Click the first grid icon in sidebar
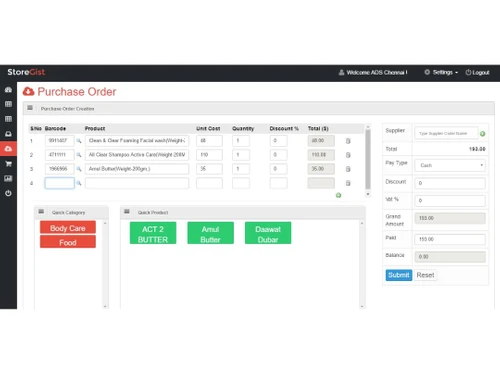This screenshot has height=375, width=500. pos(8,104)
